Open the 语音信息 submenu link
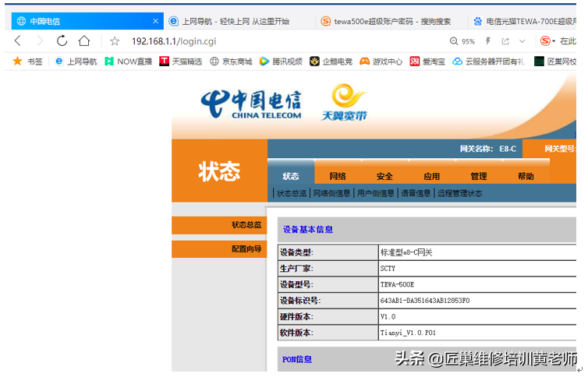 coord(416,193)
